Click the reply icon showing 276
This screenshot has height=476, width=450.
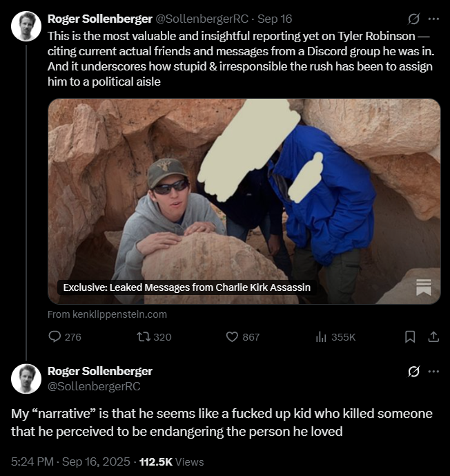click(65, 337)
